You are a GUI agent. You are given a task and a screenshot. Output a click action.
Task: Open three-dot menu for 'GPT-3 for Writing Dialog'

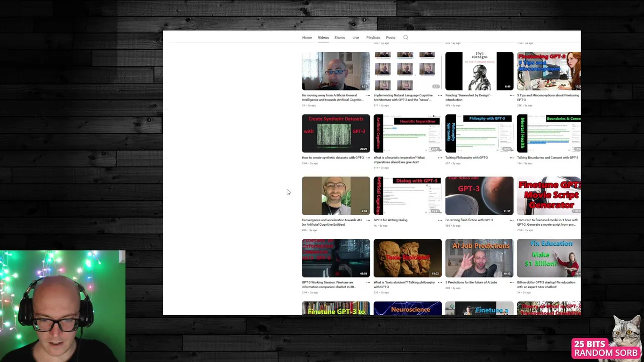pos(440,220)
